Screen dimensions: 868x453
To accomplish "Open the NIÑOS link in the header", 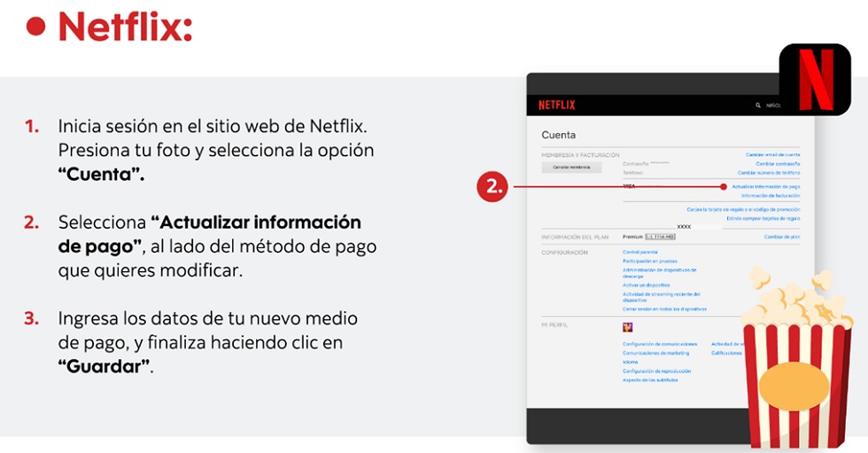I will pos(773,105).
